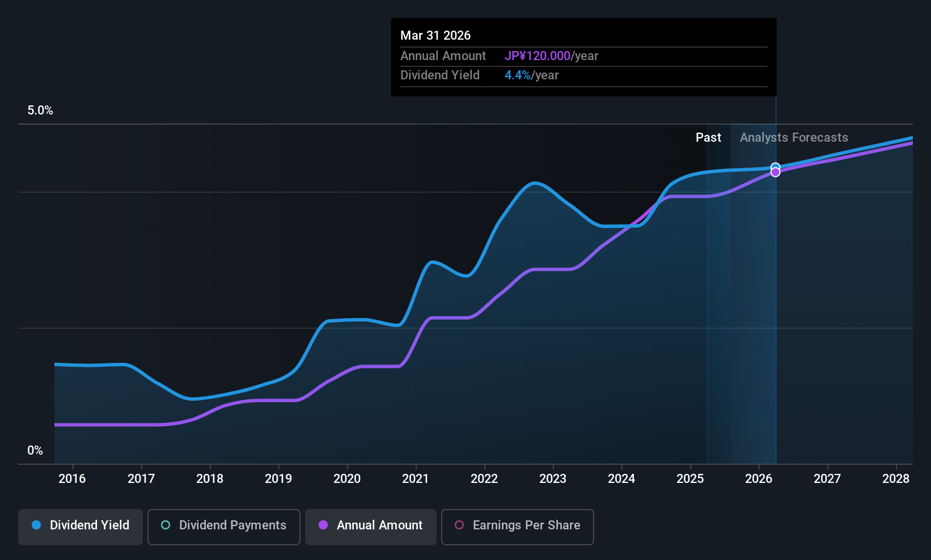Enable the Earnings Per Share series
The image size is (931, 560).
click(517, 525)
